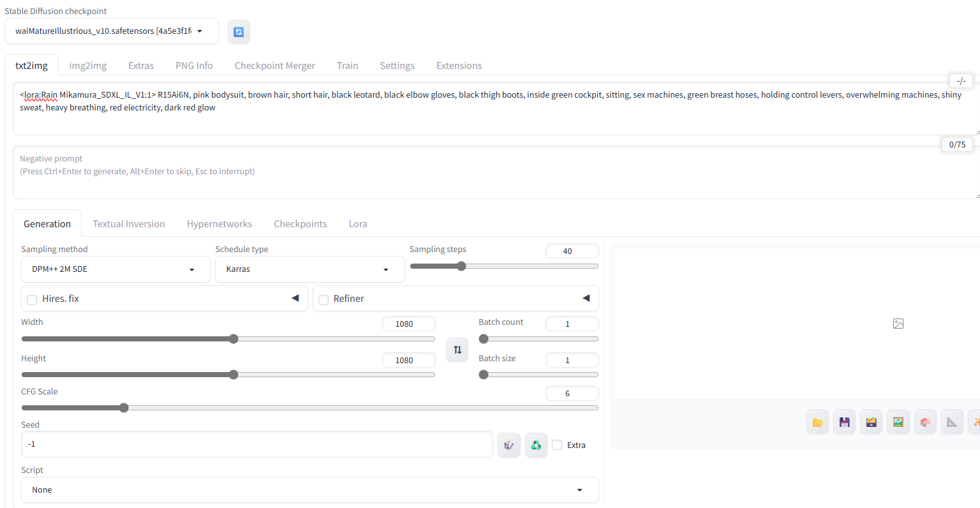This screenshot has height=508, width=980.
Task: Tick the Extra seed checkbox
Action: pyautogui.click(x=557, y=445)
